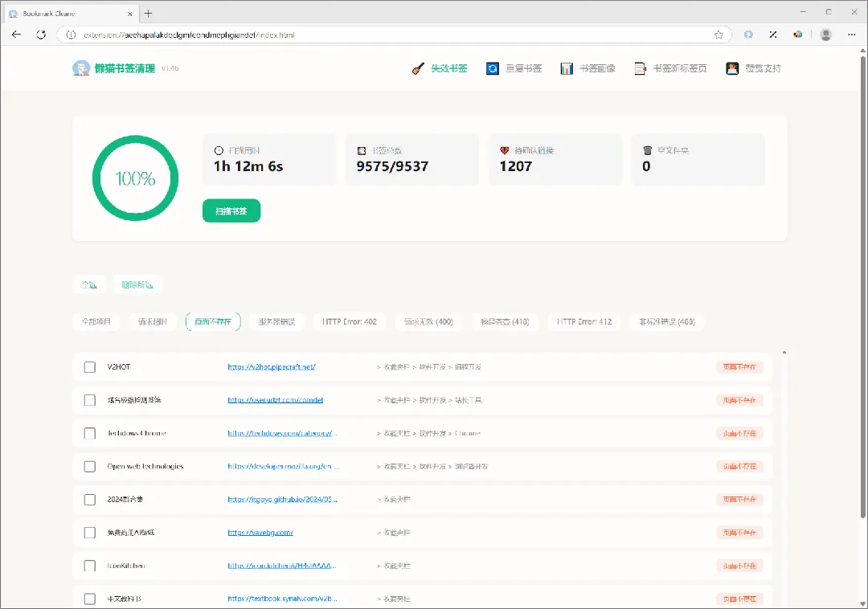Check the V2HOT bookmark checkbox
Image resolution: width=868 pixels, height=609 pixels.
[90, 366]
